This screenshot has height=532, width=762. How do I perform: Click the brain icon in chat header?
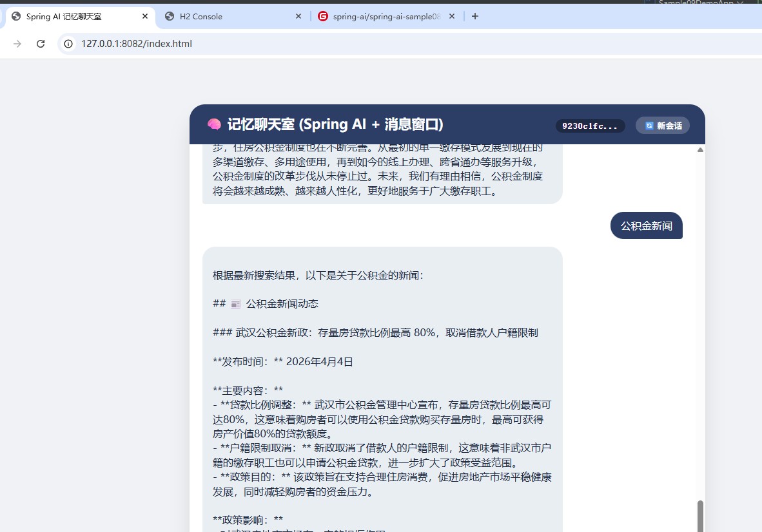point(214,124)
